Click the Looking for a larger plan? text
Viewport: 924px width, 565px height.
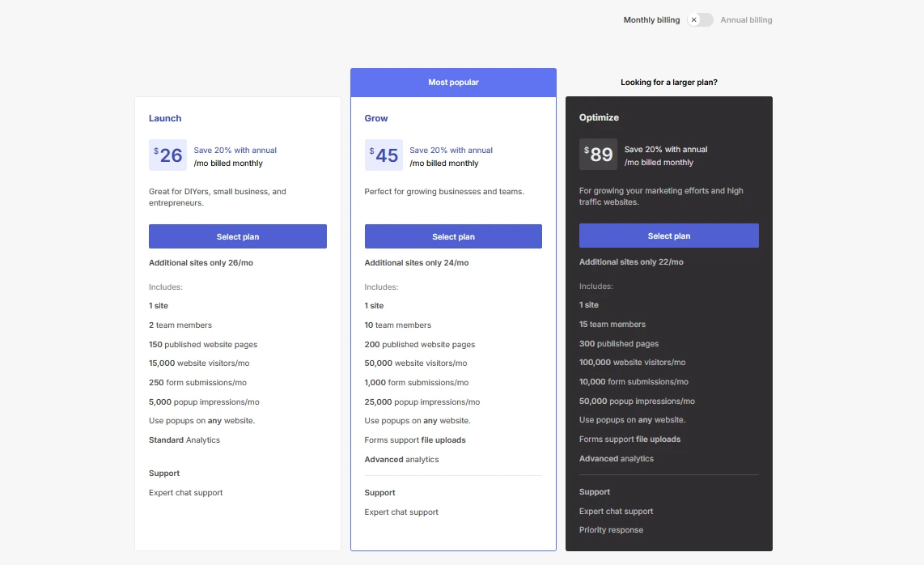pyautogui.click(x=669, y=83)
